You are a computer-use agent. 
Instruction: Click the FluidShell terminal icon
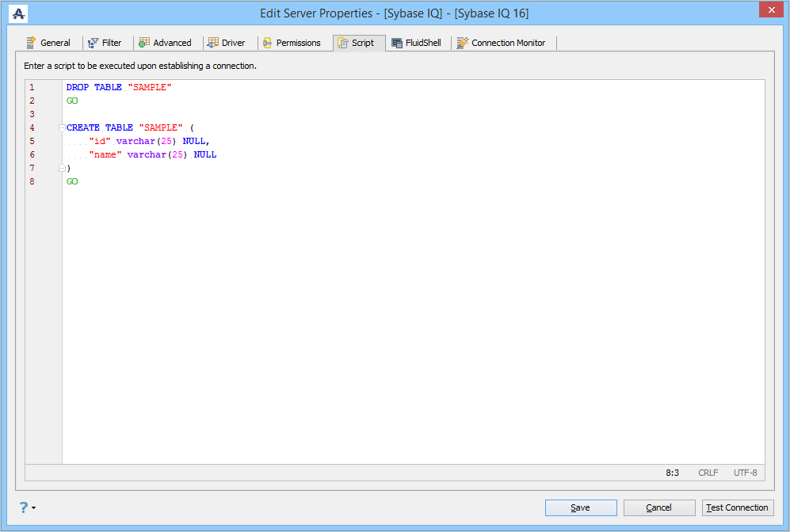pos(397,44)
